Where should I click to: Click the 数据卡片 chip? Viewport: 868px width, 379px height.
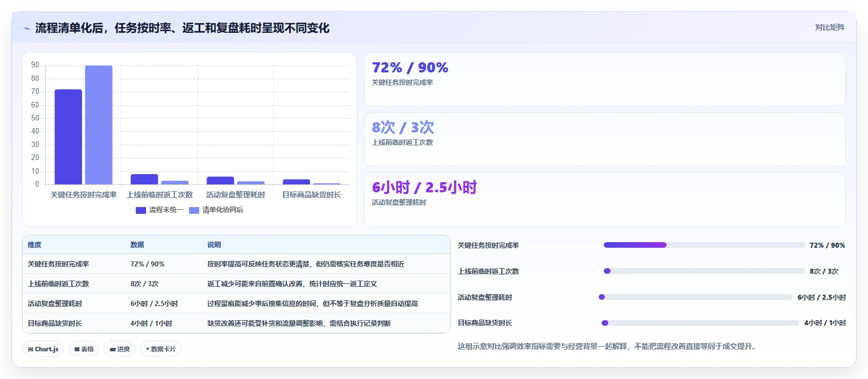click(161, 349)
